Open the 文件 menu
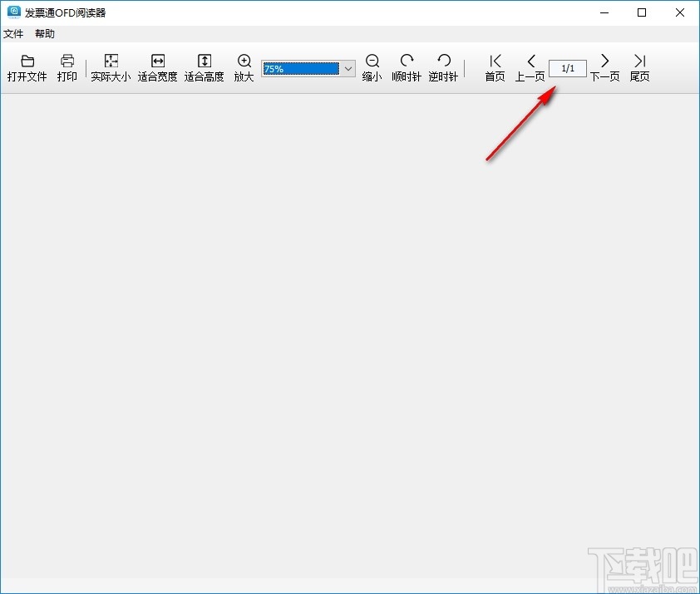This screenshot has width=700, height=594. tap(13, 34)
